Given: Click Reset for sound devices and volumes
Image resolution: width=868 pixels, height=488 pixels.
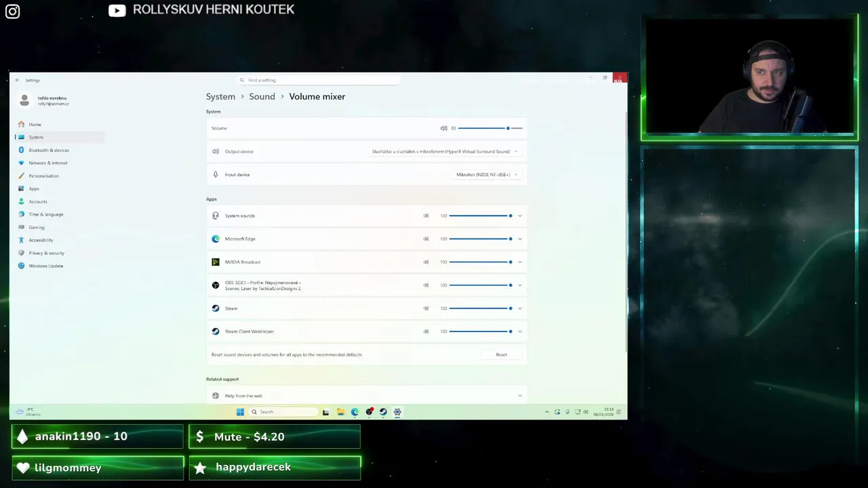Looking at the screenshot, I should [x=501, y=354].
